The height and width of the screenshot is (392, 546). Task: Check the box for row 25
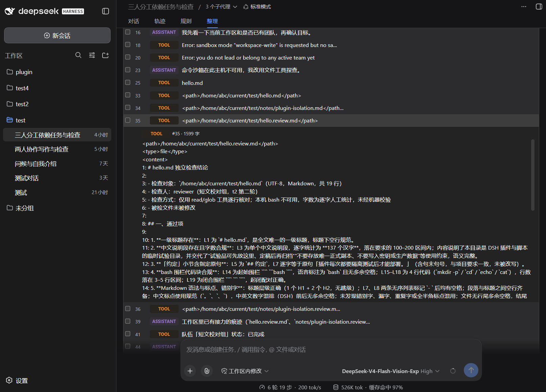coord(128,83)
